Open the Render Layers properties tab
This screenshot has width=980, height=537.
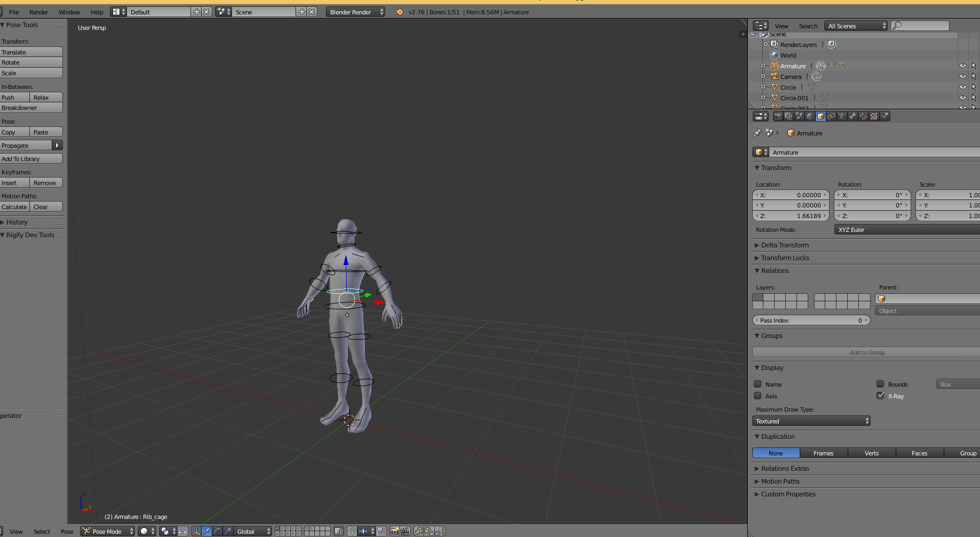coord(788,116)
